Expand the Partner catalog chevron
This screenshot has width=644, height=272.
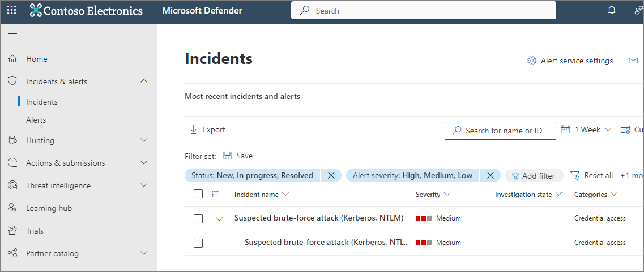pyautogui.click(x=144, y=253)
